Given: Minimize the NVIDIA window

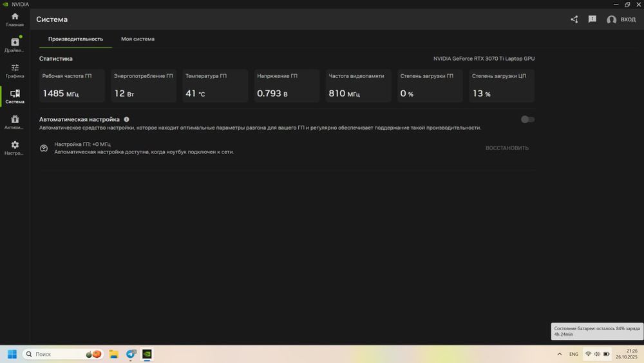Looking at the screenshot, I should tap(616, 5).
